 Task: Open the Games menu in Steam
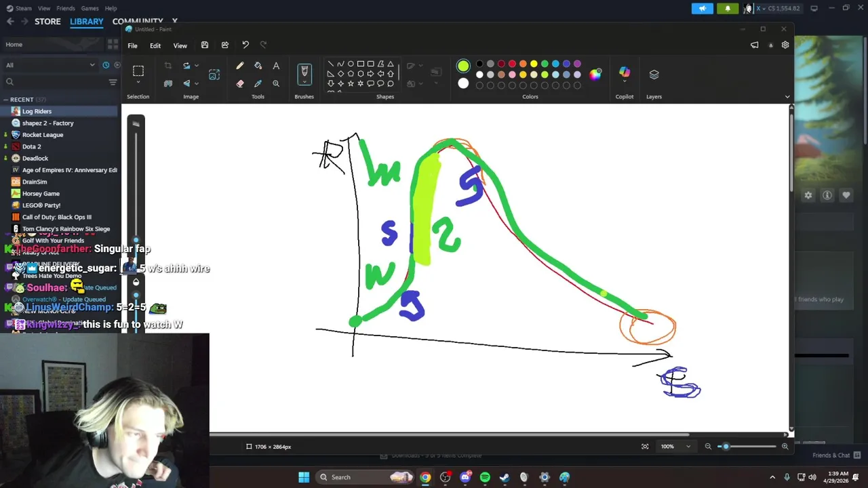90,8
